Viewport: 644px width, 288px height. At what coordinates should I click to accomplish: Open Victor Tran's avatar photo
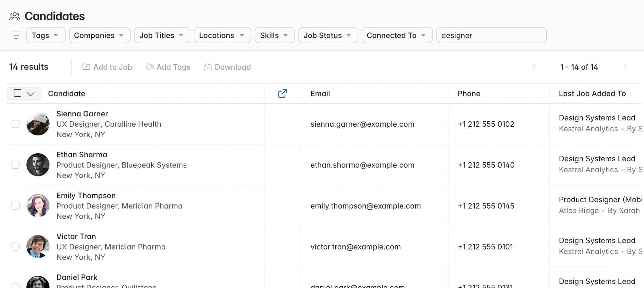[38, 247]
